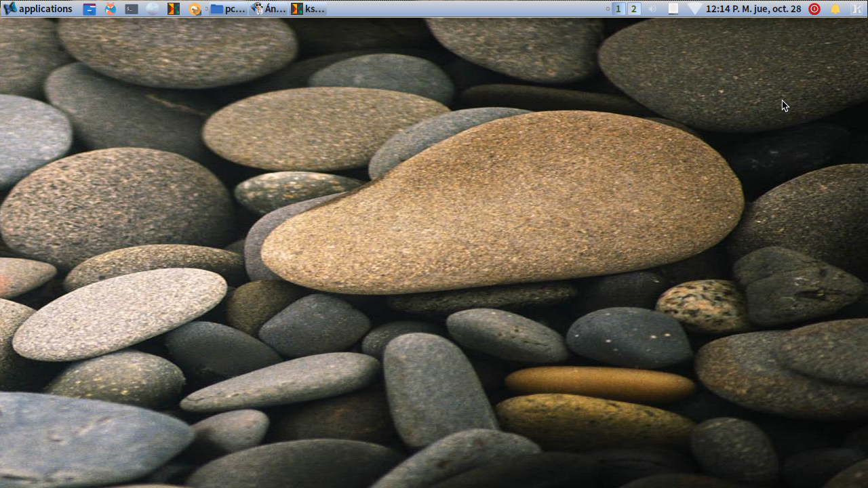Open the volume control icon

click(x=652, y=9)
